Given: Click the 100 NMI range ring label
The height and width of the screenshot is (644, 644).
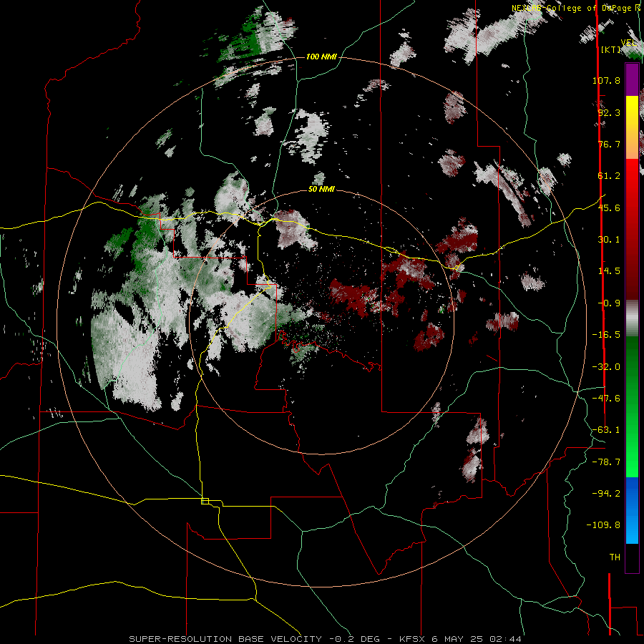Looking at the screenshot, I should pyautogui.click(x=321, y=57).
